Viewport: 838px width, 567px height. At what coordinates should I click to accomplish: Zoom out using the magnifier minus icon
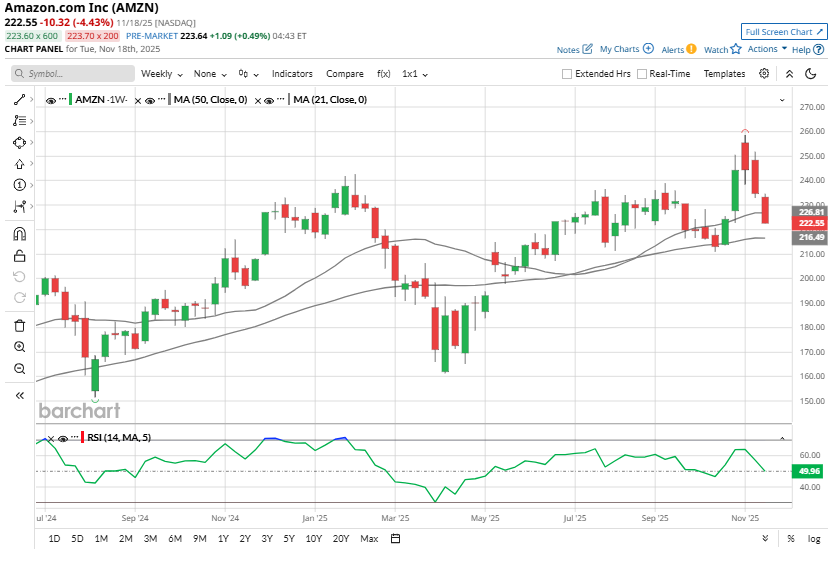coord(19,369)
